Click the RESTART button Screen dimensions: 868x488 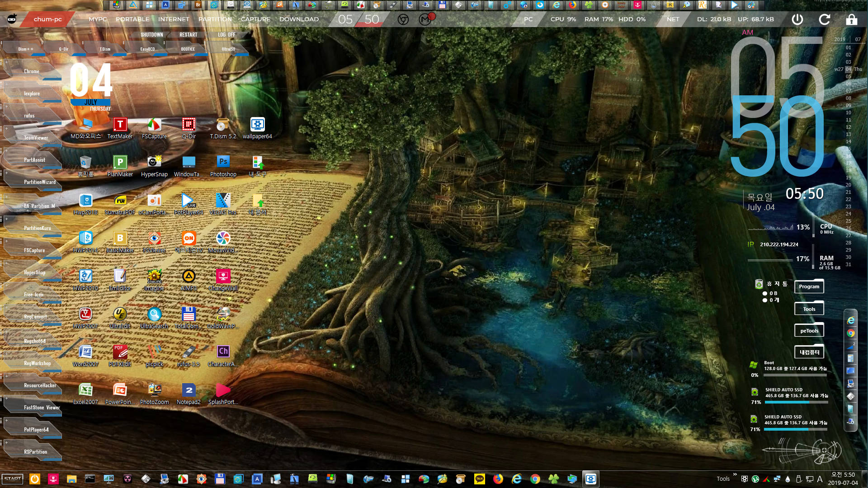click(x=189, y=35)
